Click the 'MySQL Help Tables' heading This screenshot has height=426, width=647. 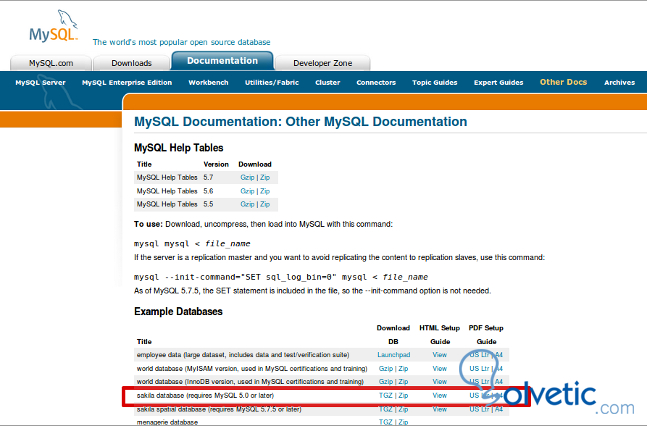(x=179, y=148)
